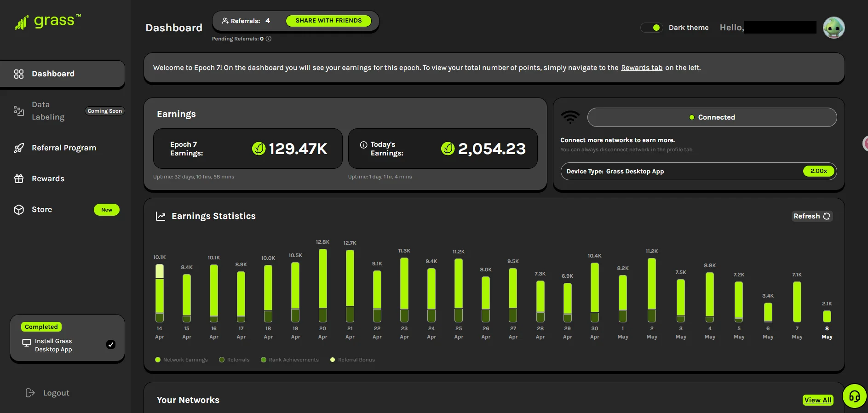The height and width of the screenshot is (413, 868).
Task: Open the profile avatar
Action: click(834, 28)
